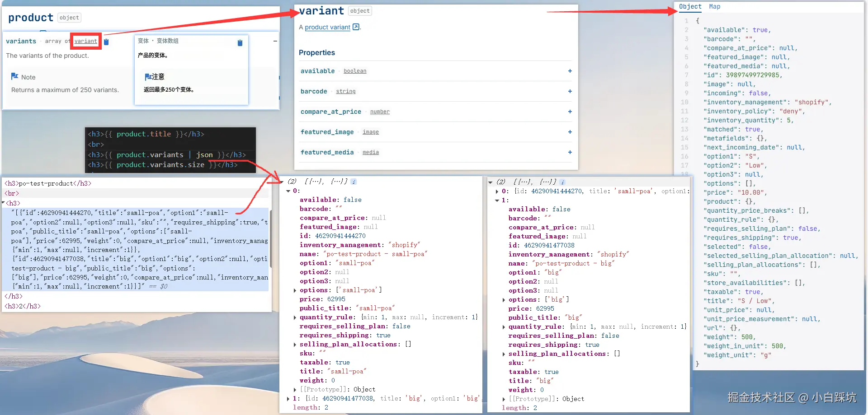Expand quantity_rule in right console panel
The height and width of the screenshot is (415, 868).
pos(504,327)
